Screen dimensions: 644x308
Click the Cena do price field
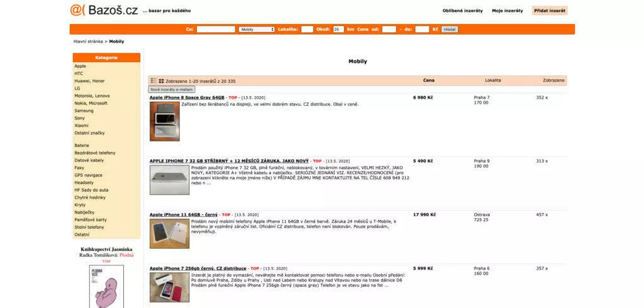pyautogui.click(x=422, y=29)
